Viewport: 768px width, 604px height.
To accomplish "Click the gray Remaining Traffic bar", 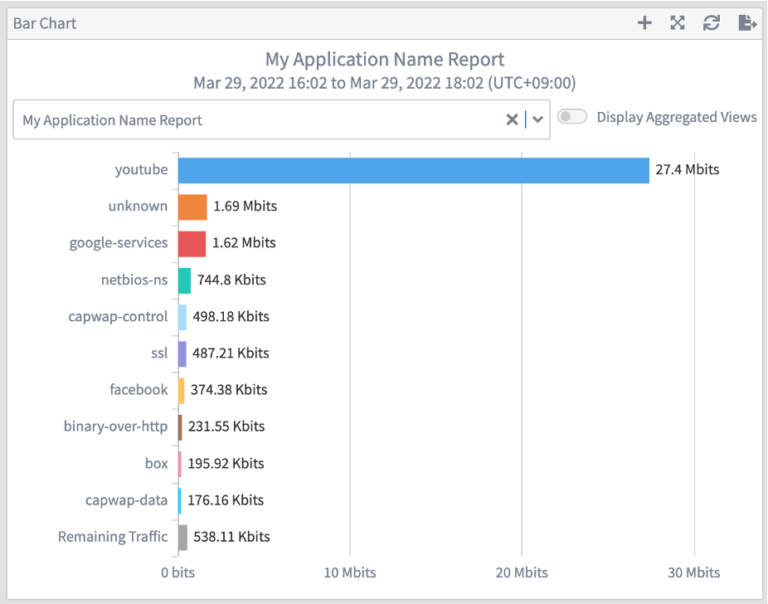I will tap(183, 537).
